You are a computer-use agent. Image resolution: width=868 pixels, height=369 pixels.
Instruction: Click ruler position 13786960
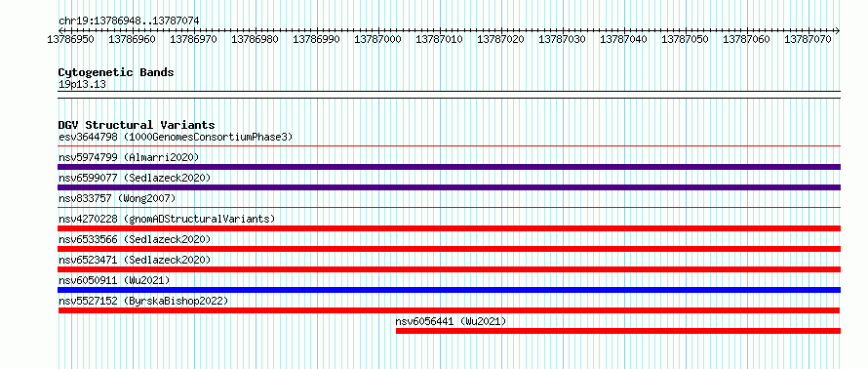point(132,39)
